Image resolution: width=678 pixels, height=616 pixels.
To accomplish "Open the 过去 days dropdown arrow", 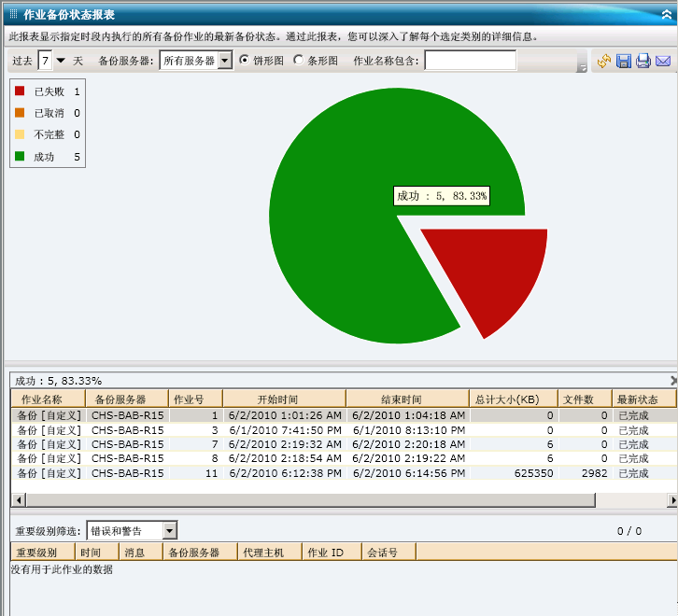I will tap(62, 61).
